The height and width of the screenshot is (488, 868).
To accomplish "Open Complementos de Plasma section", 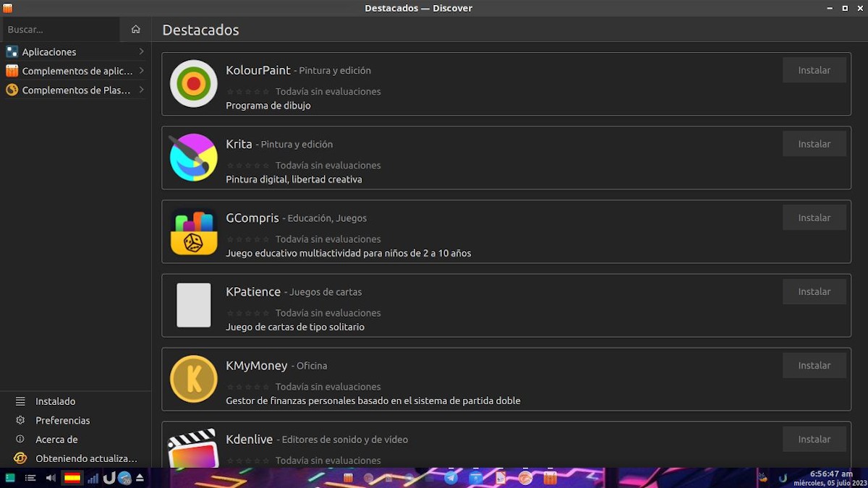I will click(75, 90).
